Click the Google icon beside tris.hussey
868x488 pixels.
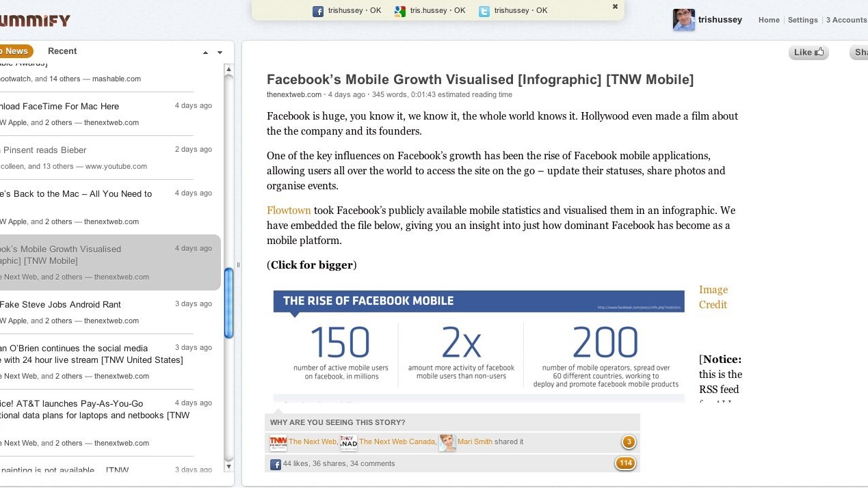coord(399,11)
